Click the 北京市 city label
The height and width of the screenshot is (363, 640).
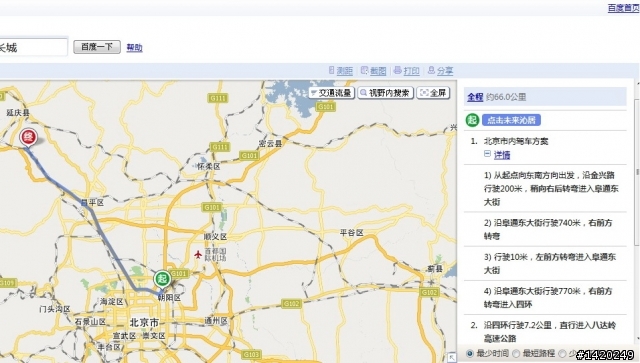click(144, 322)
